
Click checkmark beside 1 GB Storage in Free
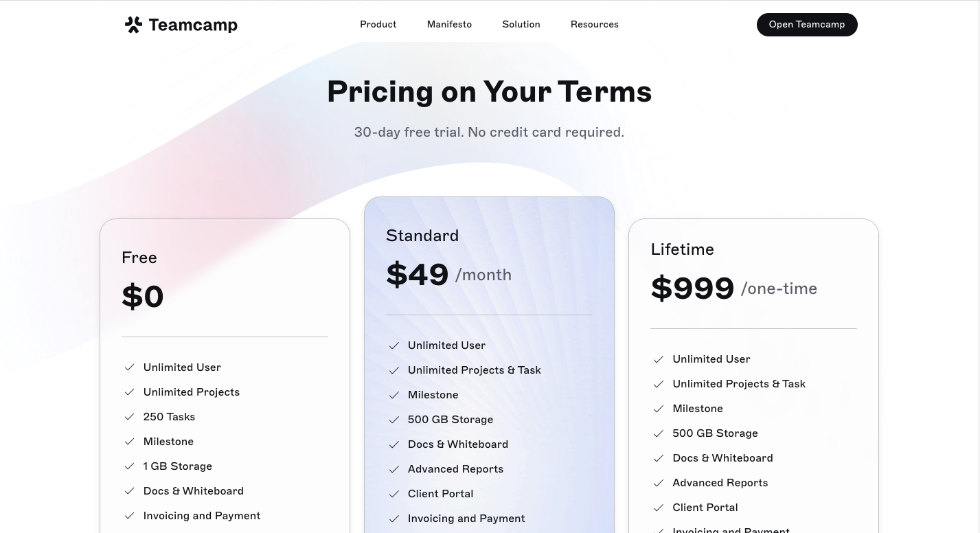pyautogui.click(x=129, y=466)
